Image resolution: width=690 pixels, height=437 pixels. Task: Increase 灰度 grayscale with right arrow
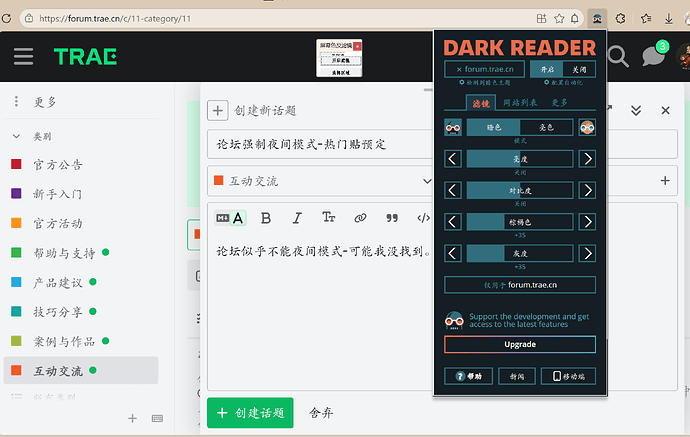pos(587,253)
